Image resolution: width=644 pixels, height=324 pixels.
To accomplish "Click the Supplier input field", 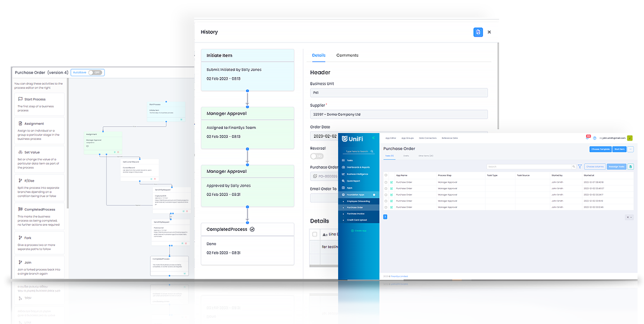I will pyautogui.click(x=399, y=114).
